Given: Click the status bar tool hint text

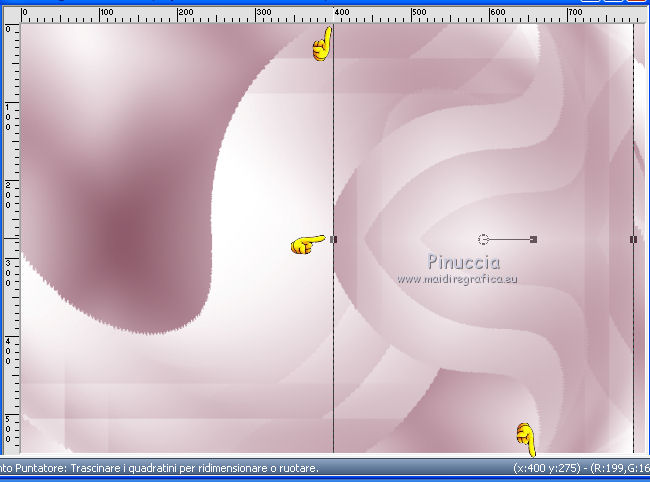Looking at the screenshot, I should tap(159, 468).
